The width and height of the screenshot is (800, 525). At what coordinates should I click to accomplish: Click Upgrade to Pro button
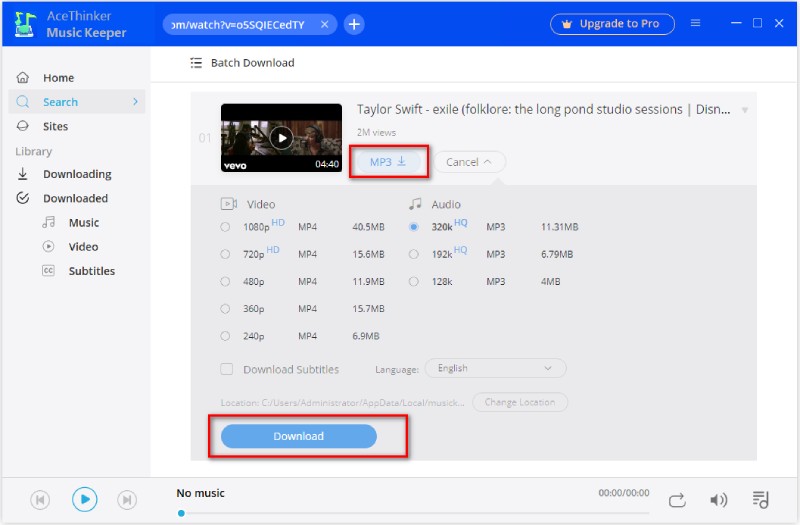point(610,24)
